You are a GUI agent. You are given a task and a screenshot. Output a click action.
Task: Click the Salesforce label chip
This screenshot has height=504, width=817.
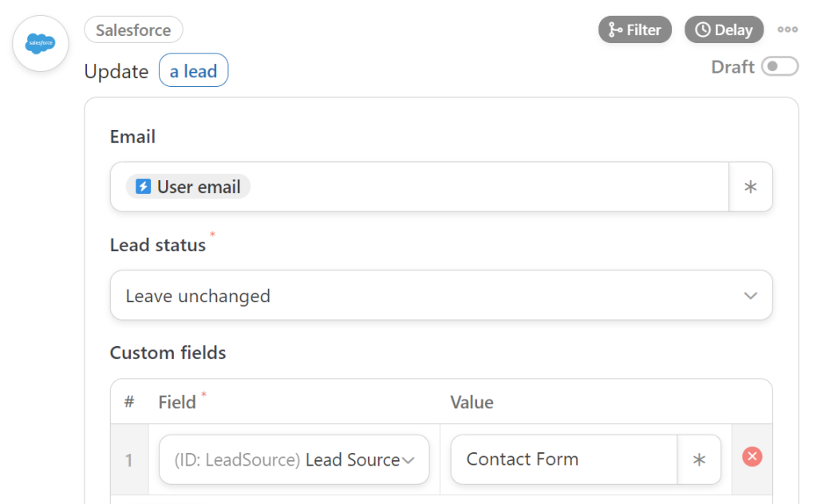133,30
